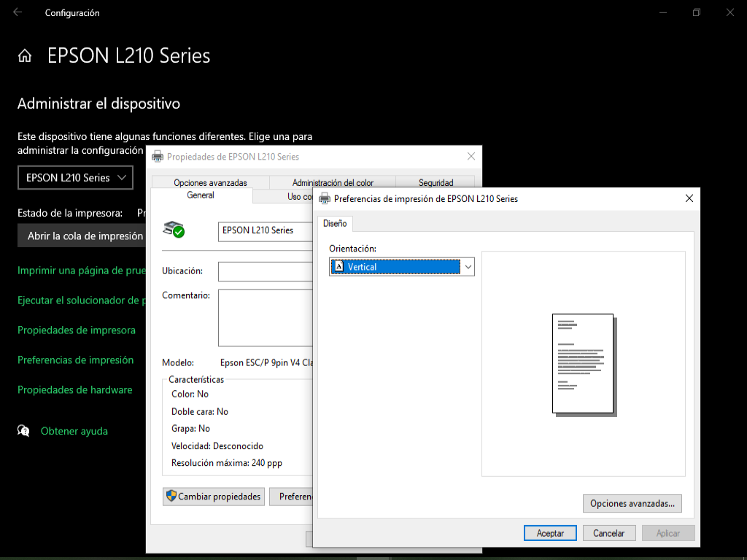
Task: Click the model text 'Epson ESC/P 9pin V4'
Action: click(x=266, y=363)
